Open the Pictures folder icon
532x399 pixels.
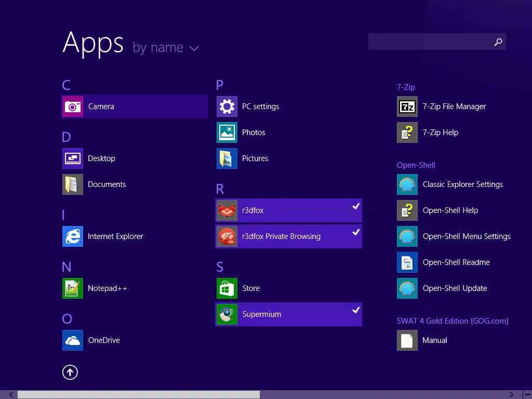point(227,158)
